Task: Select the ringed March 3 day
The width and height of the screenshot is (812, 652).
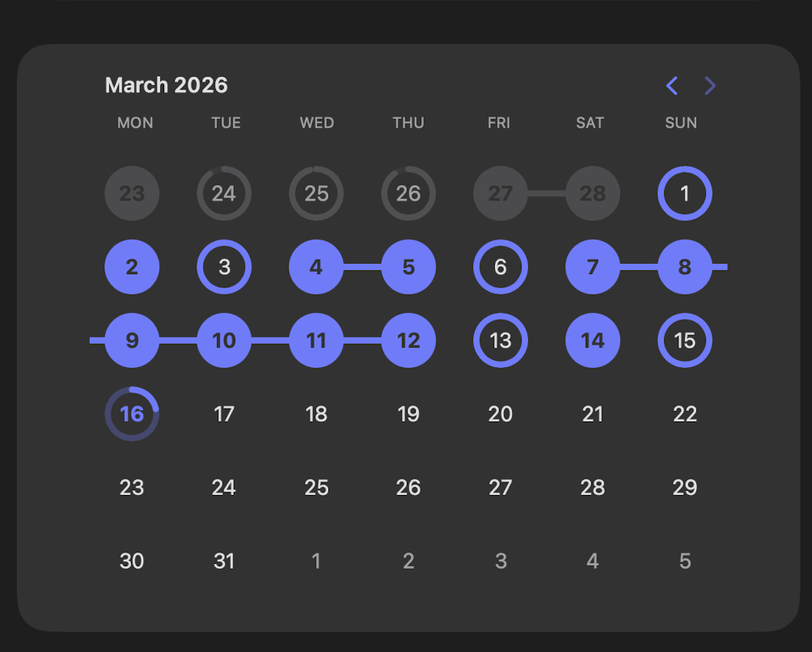Action: pos(224,267)
